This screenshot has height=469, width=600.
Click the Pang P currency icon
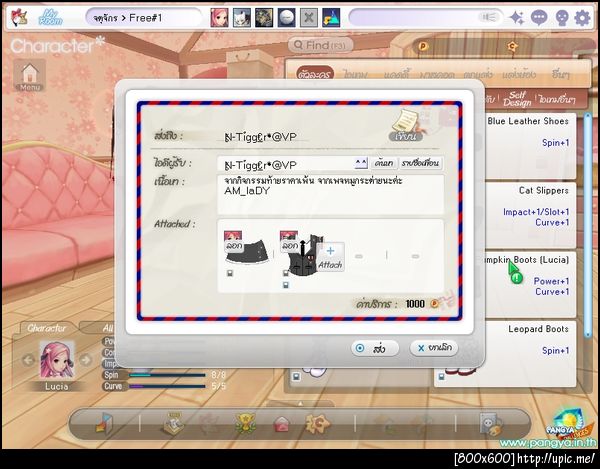point(423,47)
